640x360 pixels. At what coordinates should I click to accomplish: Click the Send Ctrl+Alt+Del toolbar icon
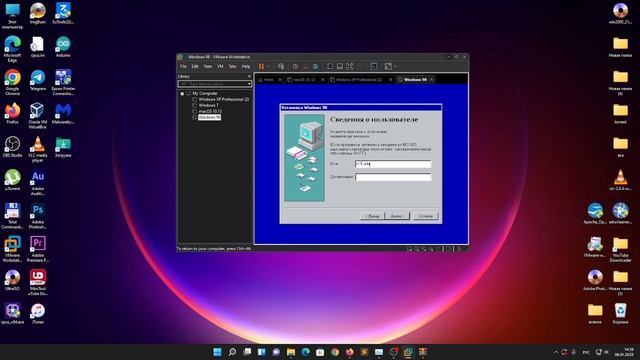281,67
